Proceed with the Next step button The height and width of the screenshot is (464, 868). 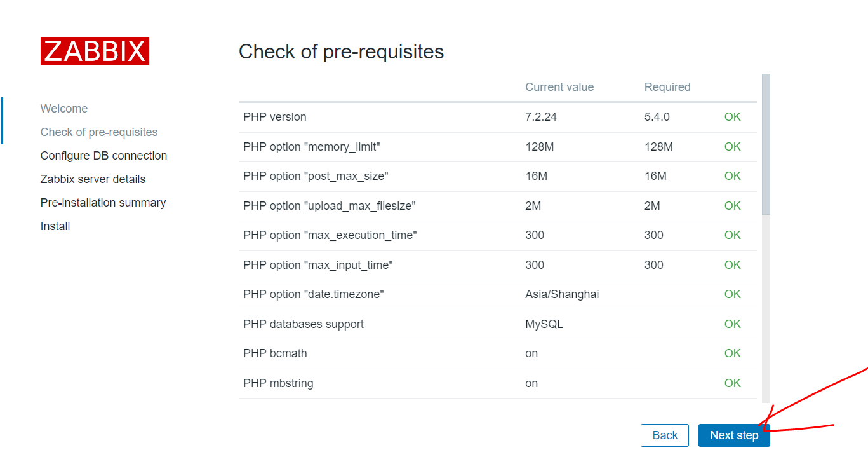tap(733, 435)
